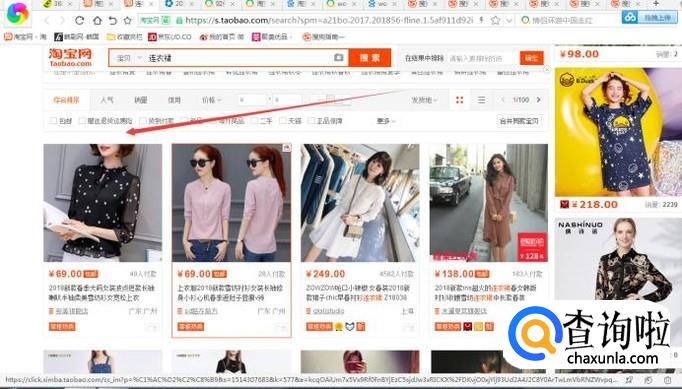Screen dimensions: 682x389
Task: Click the camera image-search icon
Action: [339, 57]
